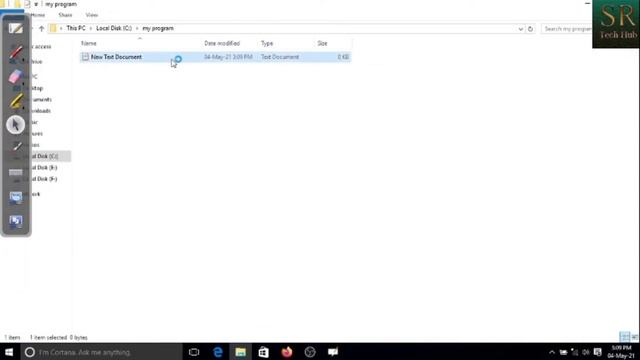Go up one folder level arrow
This screenshot has height=360, width=640.
click(41, 29)
